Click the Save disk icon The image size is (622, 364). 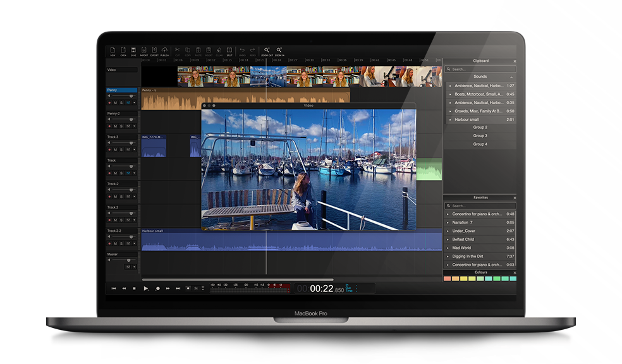coord(133,50)
